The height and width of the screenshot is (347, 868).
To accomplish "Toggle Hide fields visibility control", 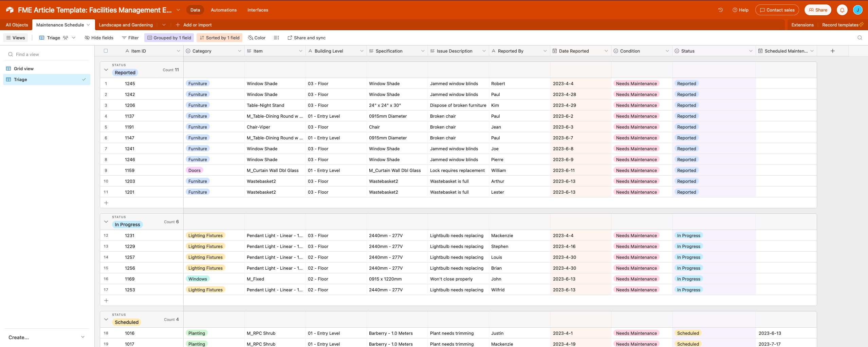I will click(x=99, y=38).
